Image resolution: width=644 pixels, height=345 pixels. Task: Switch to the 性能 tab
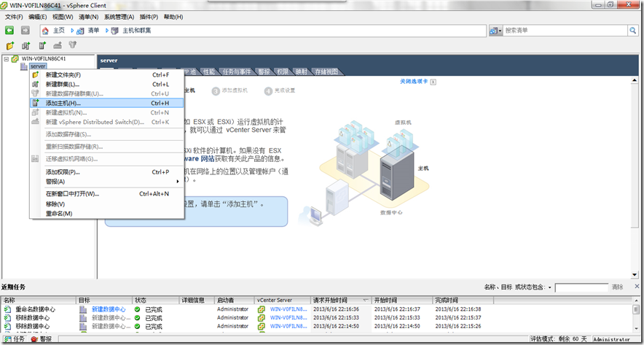coord(209,71)
